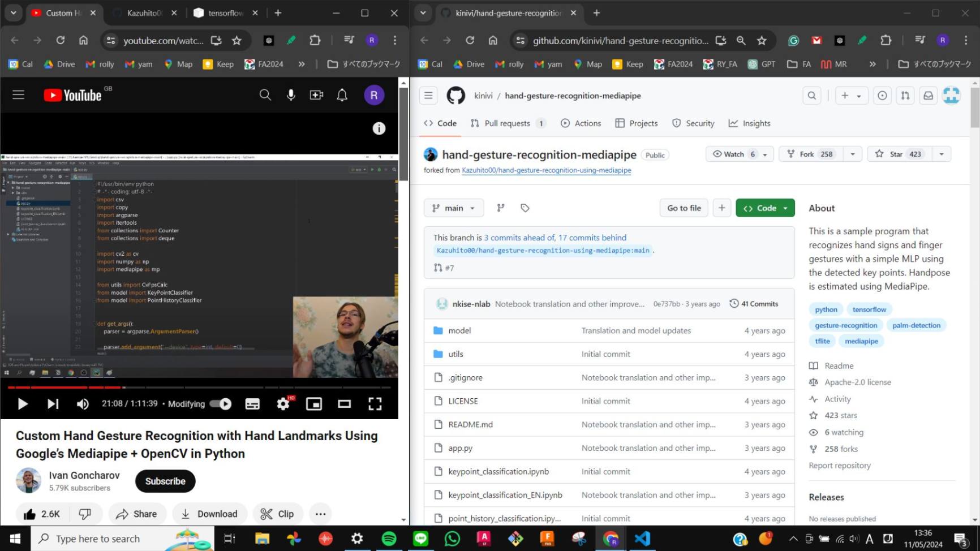Viewport: 980px width, 551px height.
Task: Open Insights tab
Action: (750, 123)
